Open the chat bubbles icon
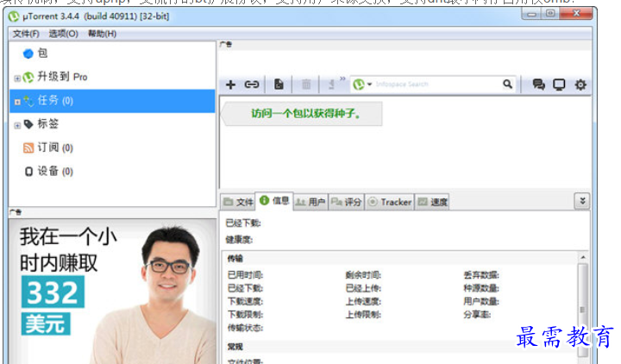Screen dimensions: 621x364 click(x=538, y=85)
